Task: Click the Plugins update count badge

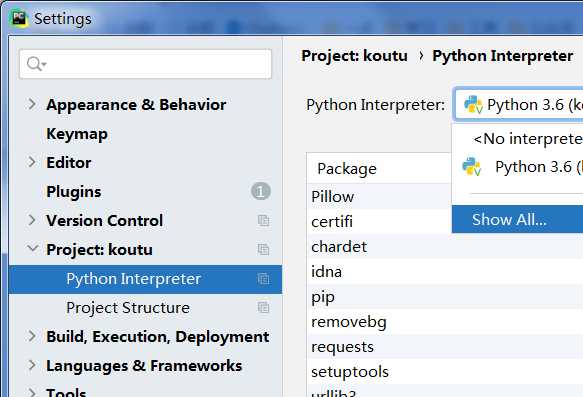Action: click(261, 191)
